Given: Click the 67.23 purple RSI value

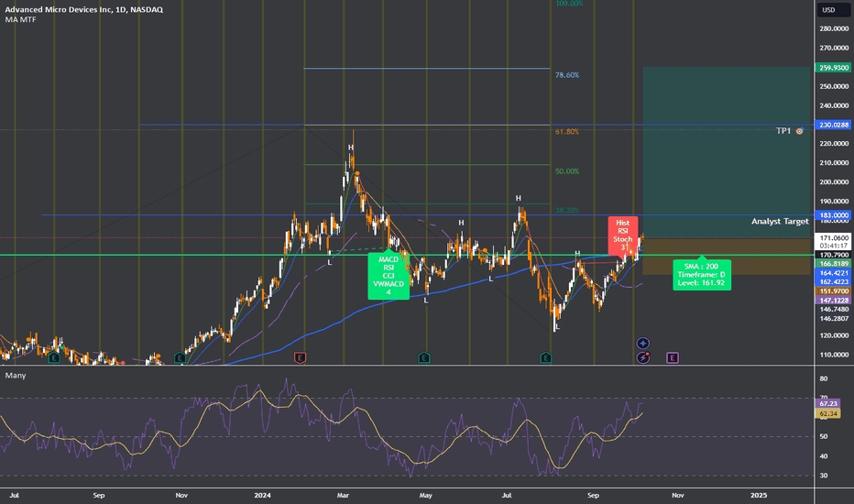Looking at the screenshot, I should tap(827, 404).
